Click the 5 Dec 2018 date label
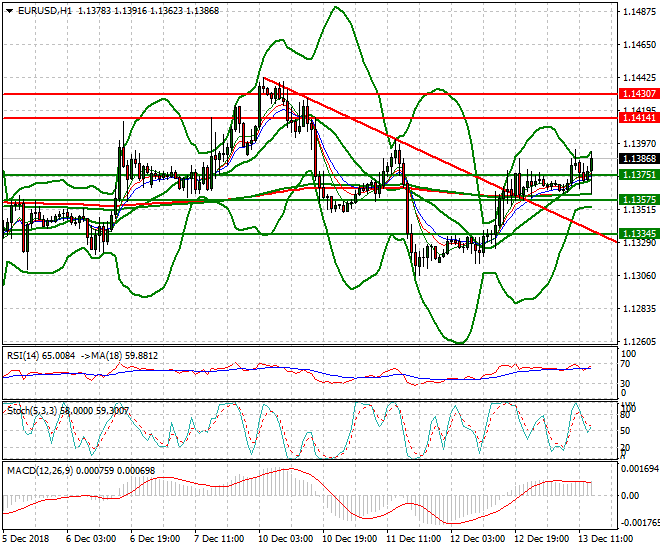 pos(28,538)
